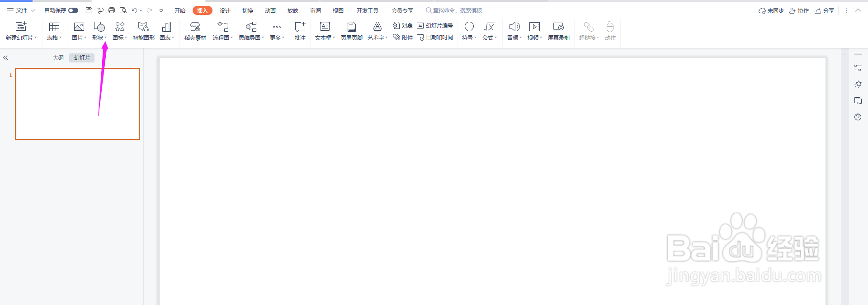
Task: Switch to the View (视图) tab
Action: pos(338,10)
